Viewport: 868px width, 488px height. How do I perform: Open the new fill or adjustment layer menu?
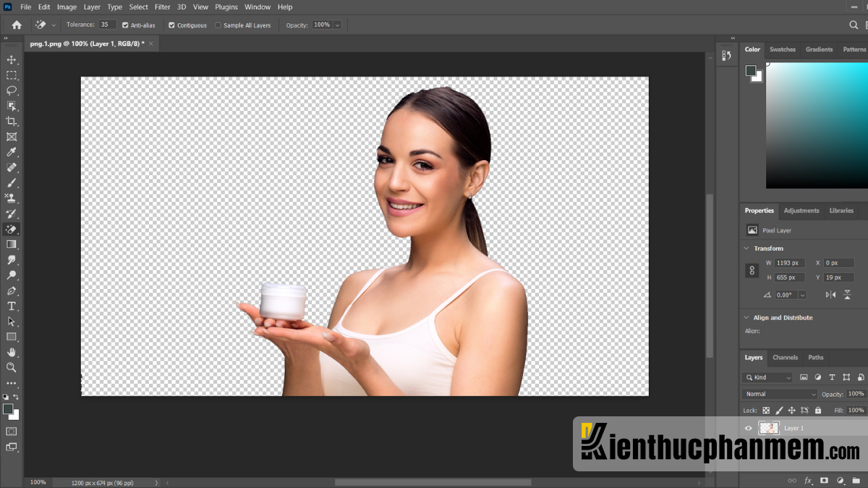840,480
